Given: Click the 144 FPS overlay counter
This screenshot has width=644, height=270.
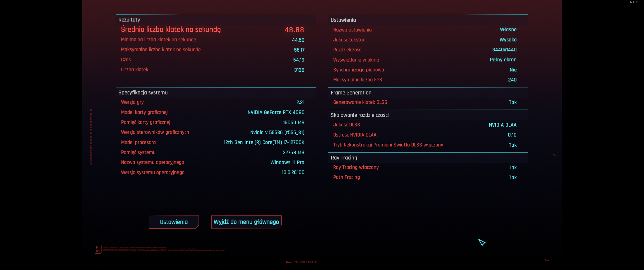Looking at the screenshot, I should [634, 2].
